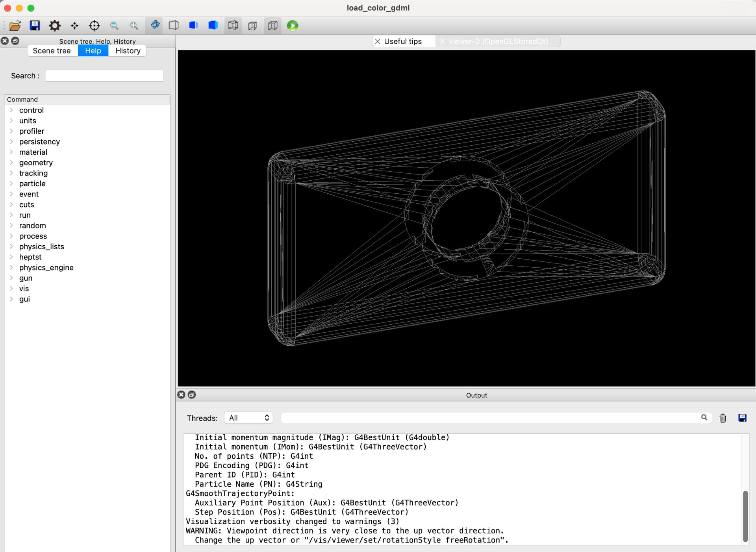Close the Useful tips tab
Screen dimensions: 756x552
click(378, 41)
